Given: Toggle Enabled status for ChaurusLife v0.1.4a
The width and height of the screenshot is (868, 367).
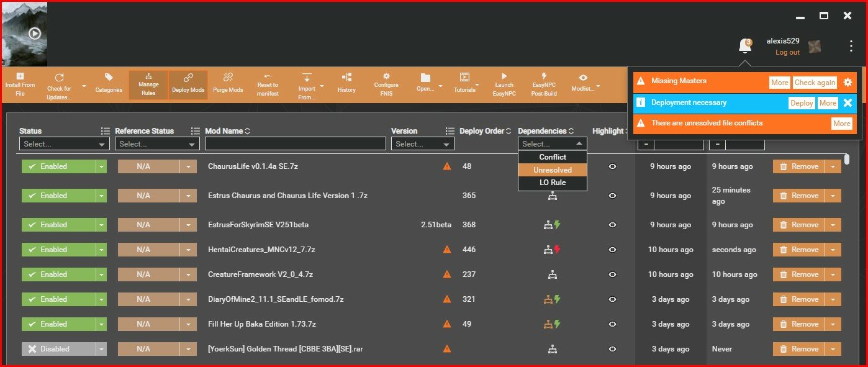Looking at the screenshot, I should pos(58,166).
